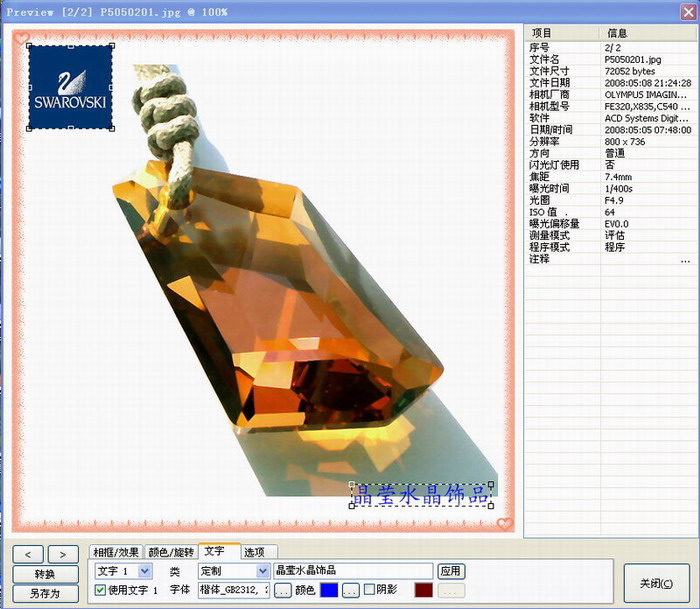Go to previous image with the < button
Image resolution: width=700 pixels, height=609 pixels.
point(28,554)
